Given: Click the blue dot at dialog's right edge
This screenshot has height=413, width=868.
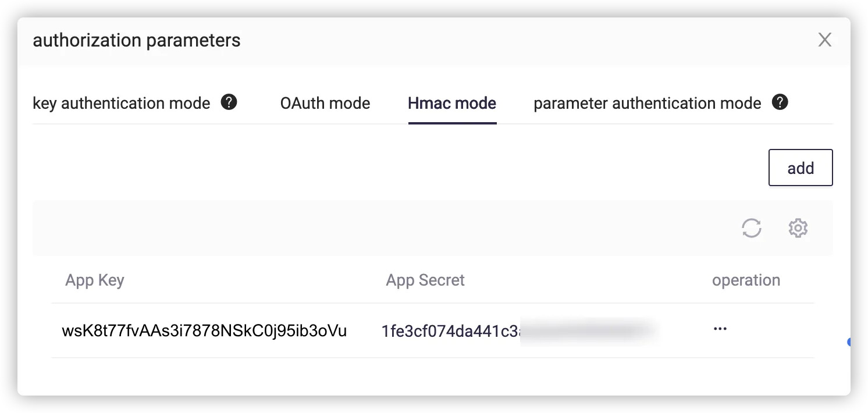Looking at the screenshot, I should pyautogui.click(x=850, y=343).
